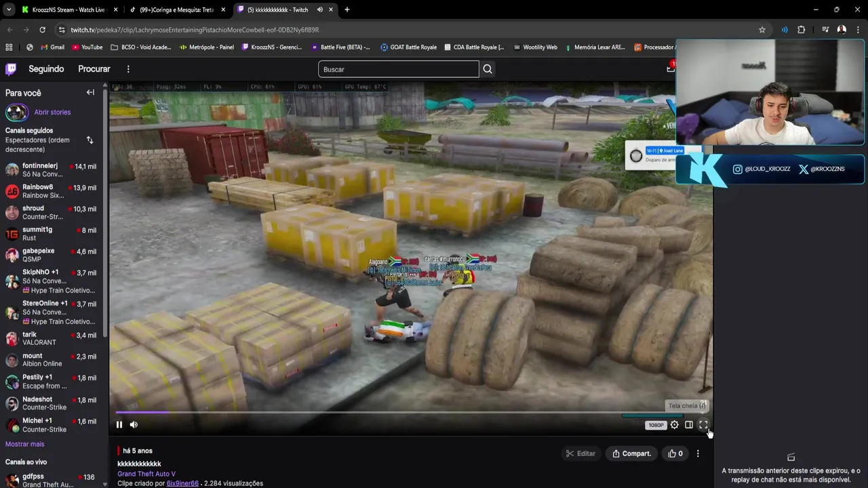This screenshot has height=488, width=868.
Task: Open YouTube bookmark
Action: point(87,47)
